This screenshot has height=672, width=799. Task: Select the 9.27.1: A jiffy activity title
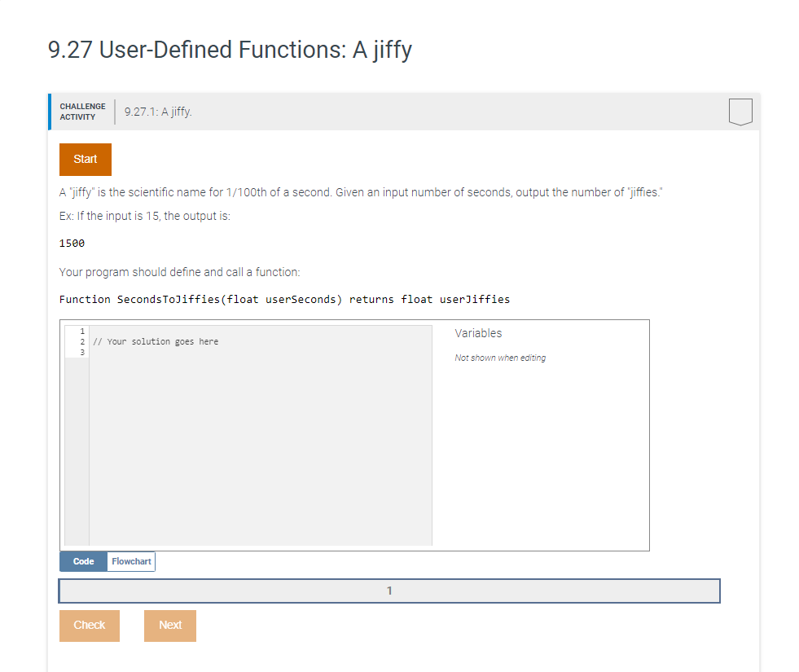point(157,112)
